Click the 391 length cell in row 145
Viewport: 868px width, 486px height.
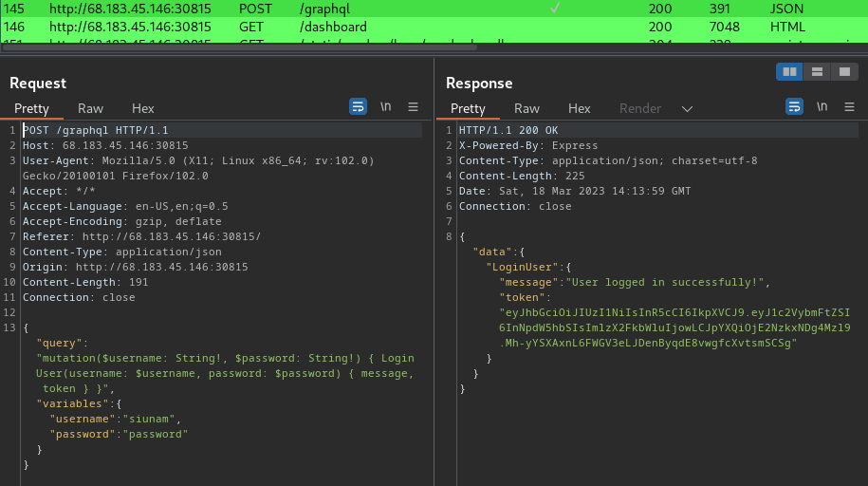pos(720,9)
